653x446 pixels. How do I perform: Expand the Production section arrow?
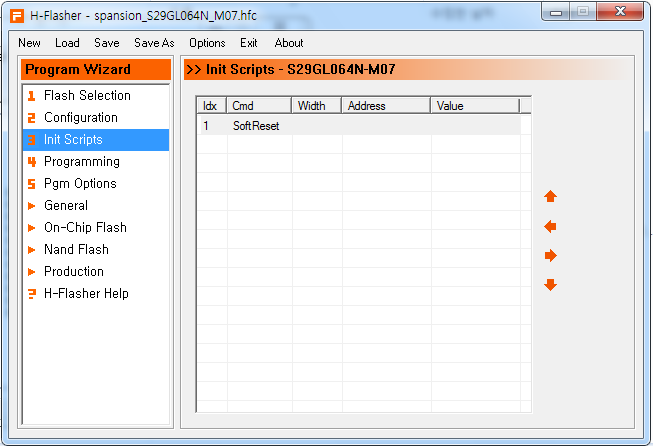click(x=31, y=272)
